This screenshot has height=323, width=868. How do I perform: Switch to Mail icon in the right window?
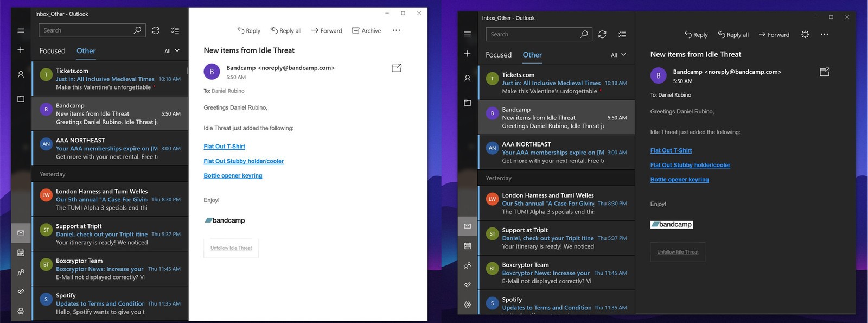467,226
